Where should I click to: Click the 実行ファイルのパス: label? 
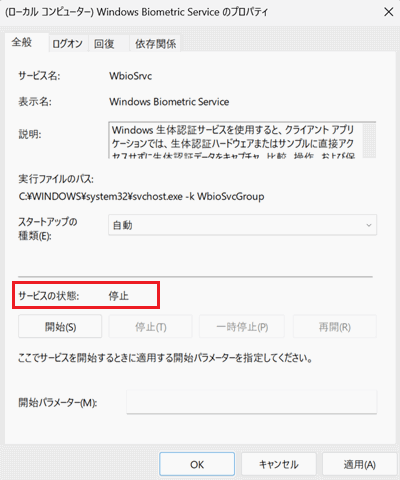pyautogui.click(x=56, y=179)
